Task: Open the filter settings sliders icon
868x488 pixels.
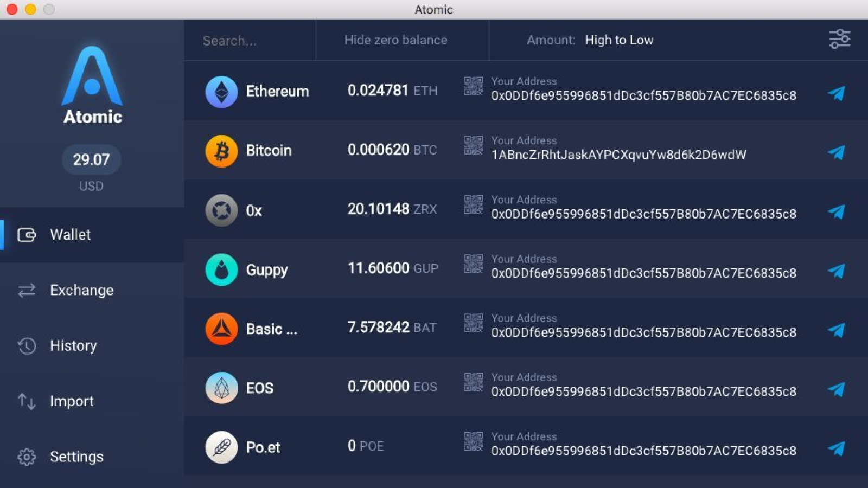Action: 839,39
